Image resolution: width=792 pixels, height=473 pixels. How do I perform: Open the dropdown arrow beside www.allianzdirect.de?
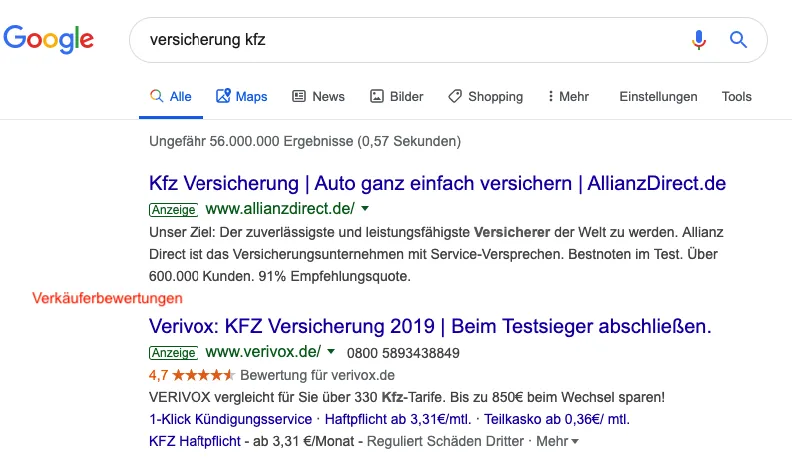tap(365, 209)
